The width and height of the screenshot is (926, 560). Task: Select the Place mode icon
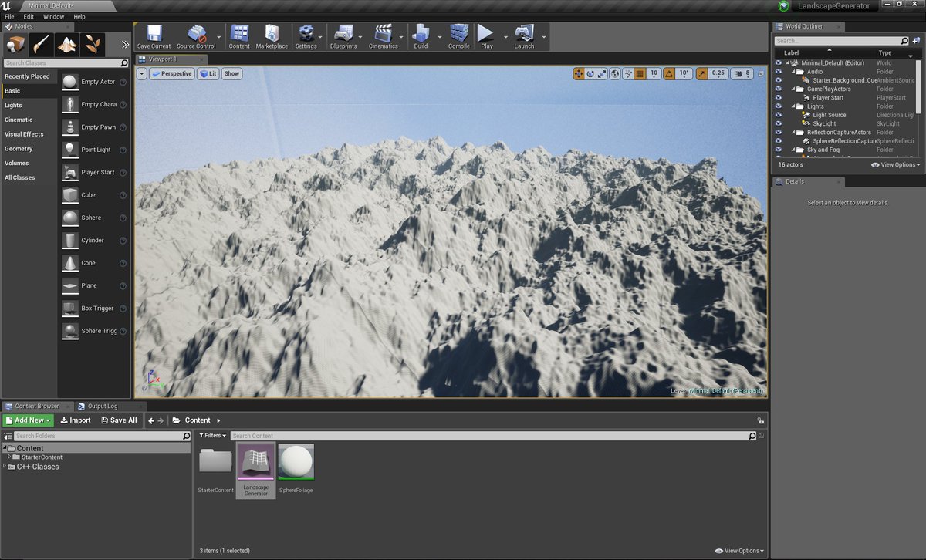[x=15, y=44]
